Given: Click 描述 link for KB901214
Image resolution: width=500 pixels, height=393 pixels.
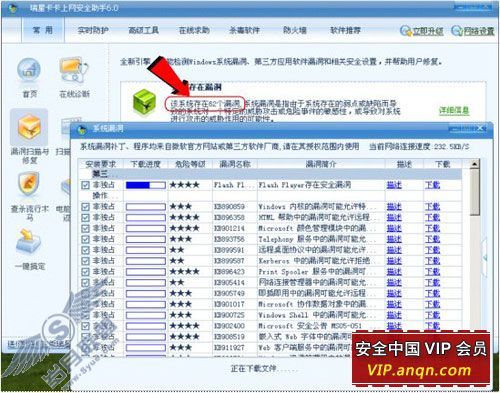Looking at the screenshot, I should [x=394, y=229].
